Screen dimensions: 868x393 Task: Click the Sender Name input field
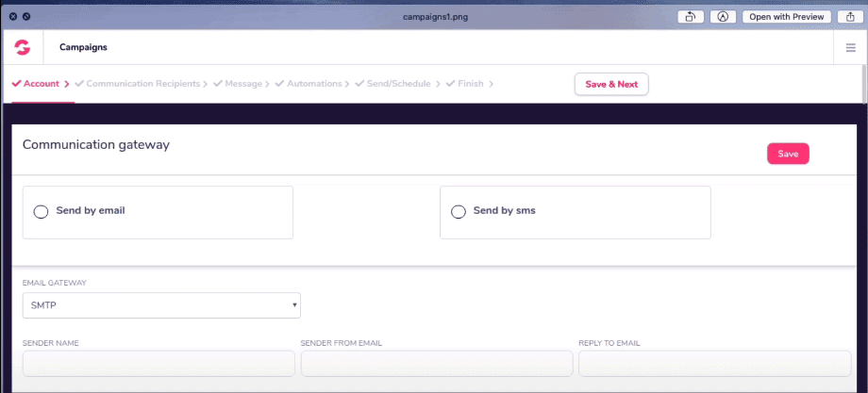click(x=159, y=364)
